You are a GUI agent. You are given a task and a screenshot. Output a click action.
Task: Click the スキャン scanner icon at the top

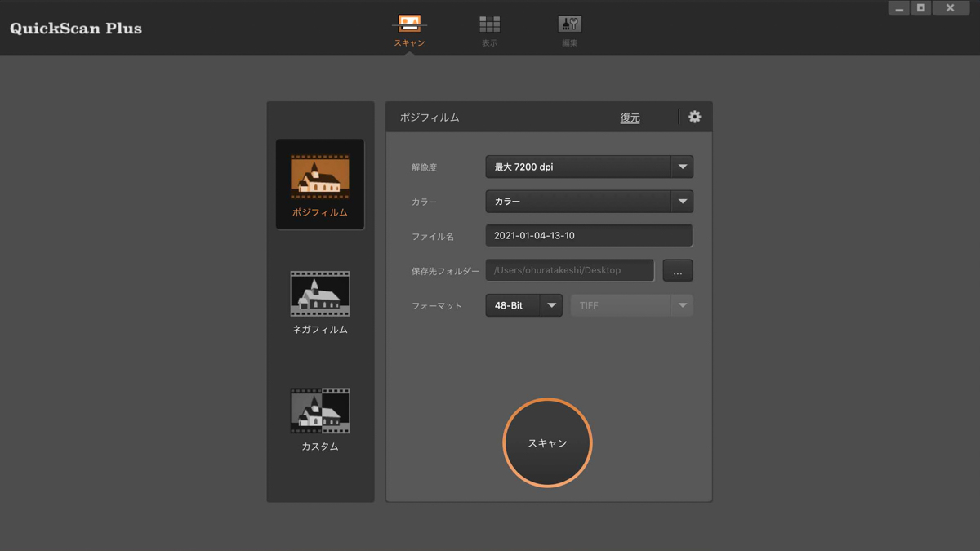[409, 24]
